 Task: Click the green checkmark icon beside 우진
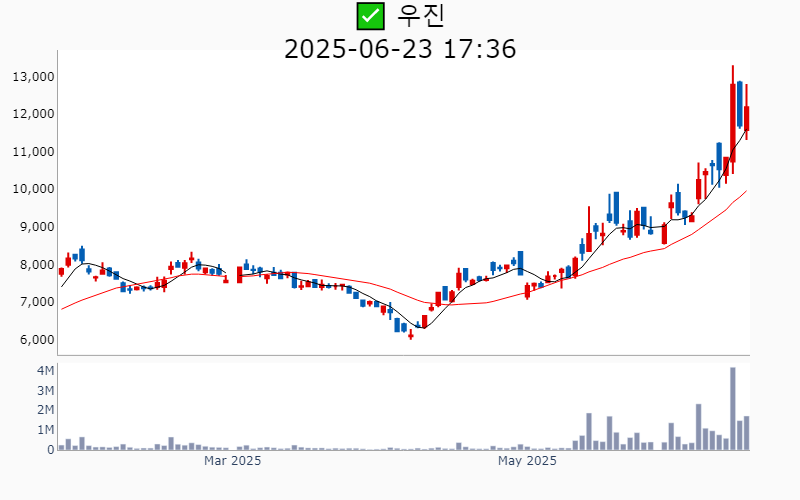[x=370, y=16]
